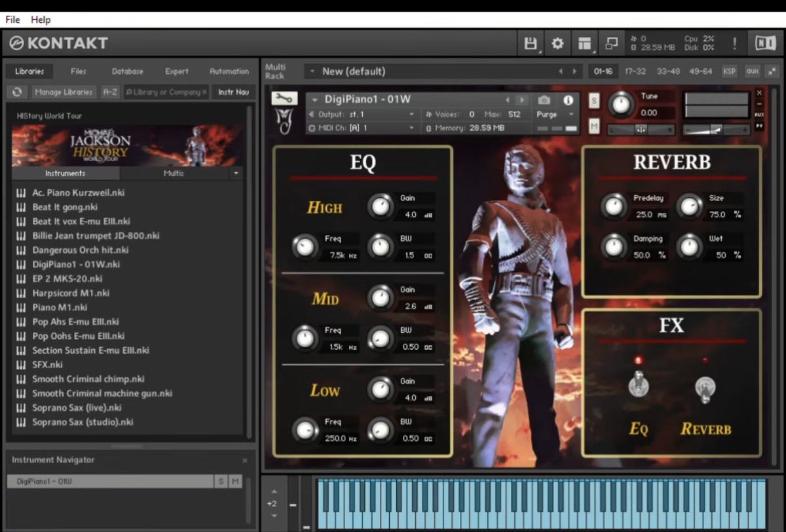Select the Instruments tab in library
Viewport: 786px width, 532px height.
tap(65, 174)
